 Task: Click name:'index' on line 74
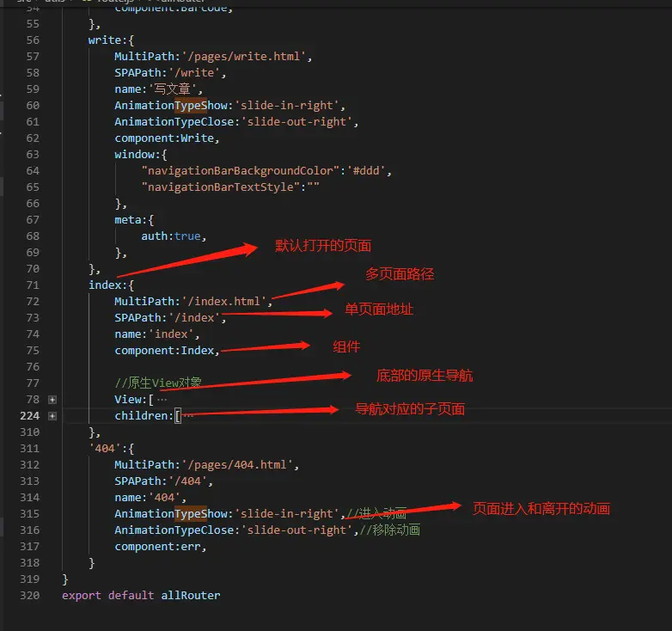click(154, 334)
